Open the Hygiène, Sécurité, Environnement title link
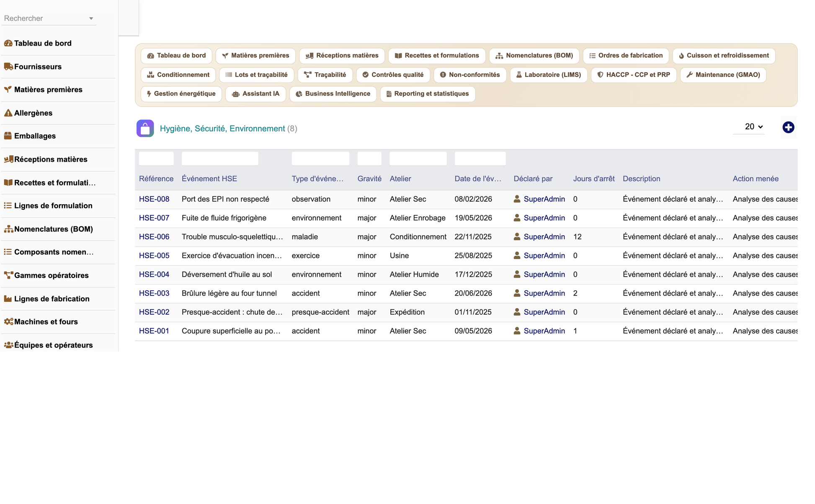 222,129
